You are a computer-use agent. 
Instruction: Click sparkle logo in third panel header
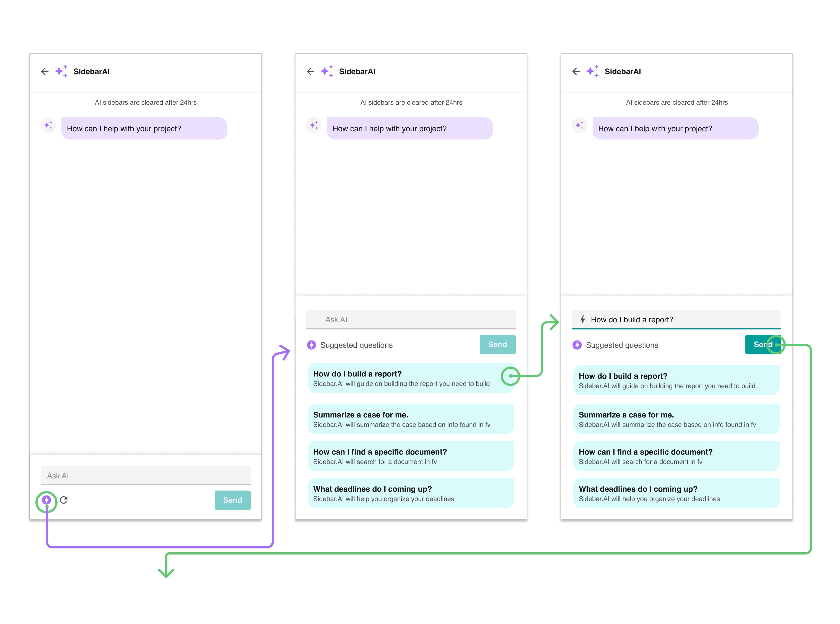(x=592, y=71)
